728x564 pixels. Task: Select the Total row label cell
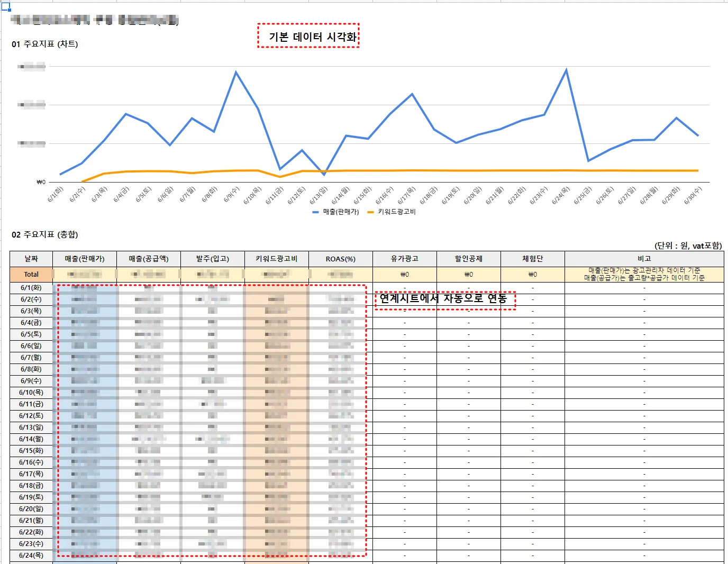pos(31,274)
